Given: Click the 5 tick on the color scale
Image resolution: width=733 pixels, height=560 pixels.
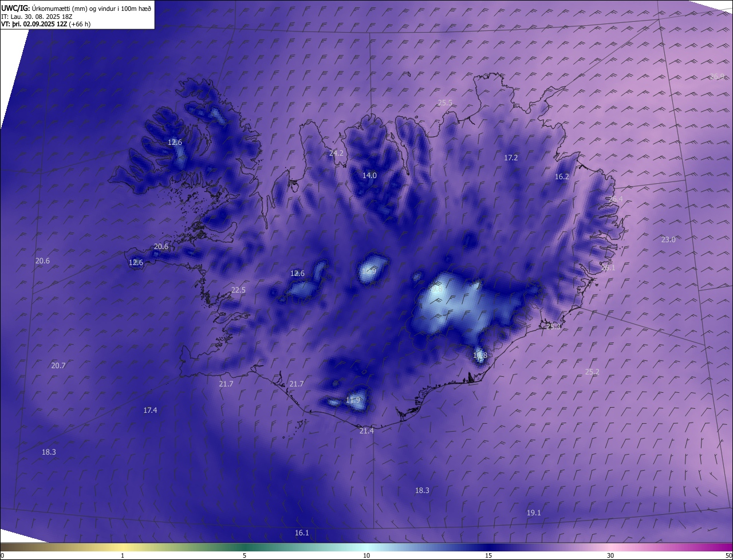Looking at the screenshot, I should coord(245,555).
